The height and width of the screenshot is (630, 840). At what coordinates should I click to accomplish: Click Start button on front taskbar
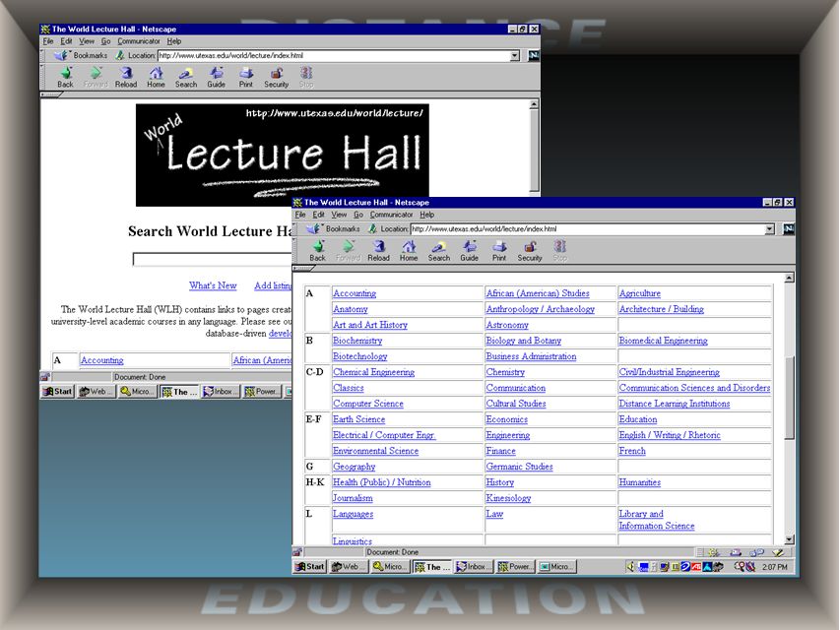pos(311,566)
